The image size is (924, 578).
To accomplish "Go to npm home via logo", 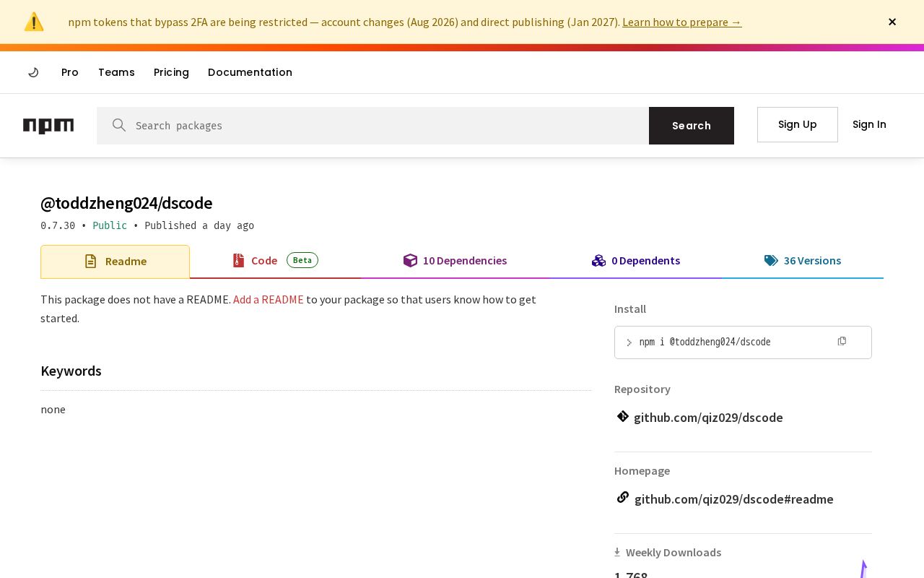I will [x=48, y=126].
